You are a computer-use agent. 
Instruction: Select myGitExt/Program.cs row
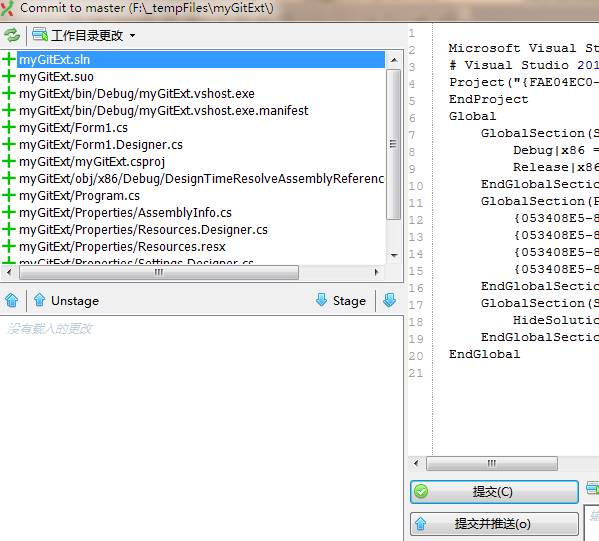(x=201, y=196)
